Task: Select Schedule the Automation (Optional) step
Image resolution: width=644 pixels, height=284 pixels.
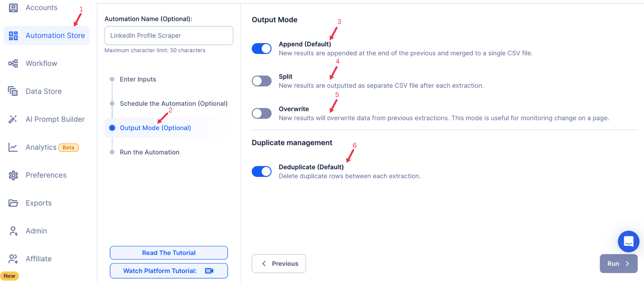Action: (173, 103)
